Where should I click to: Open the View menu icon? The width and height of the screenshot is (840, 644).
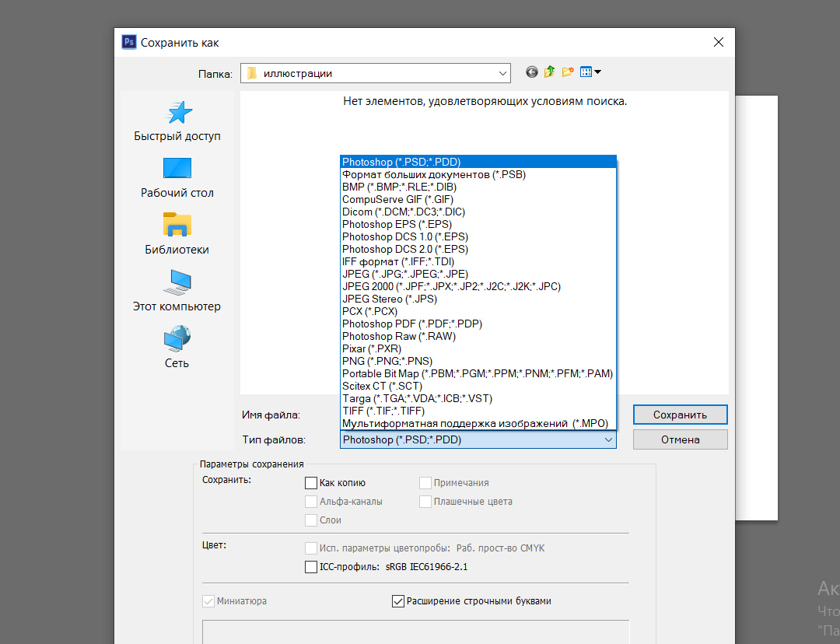click(590, 72)
